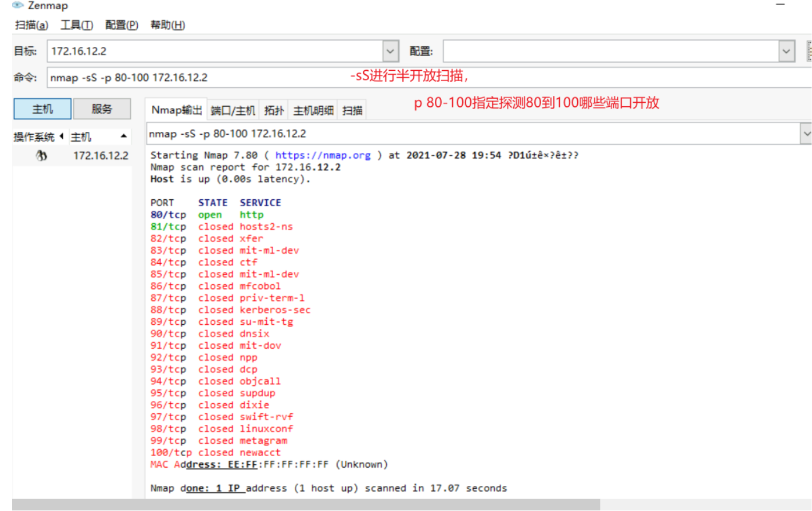Click the '82/tcp' closed xfer line
The width and height of the screenshot is (812, 511).
pyautogui.click(x=207, y=239)
